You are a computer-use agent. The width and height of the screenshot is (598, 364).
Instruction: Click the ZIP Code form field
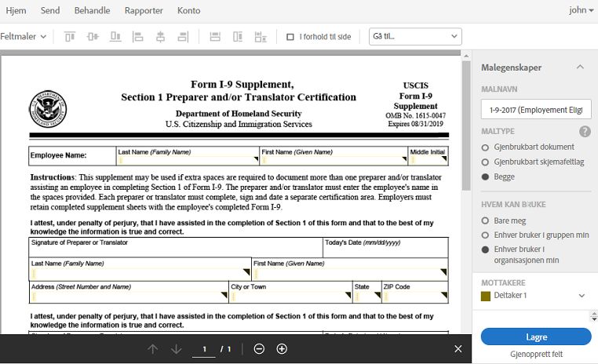pos(415,297)
